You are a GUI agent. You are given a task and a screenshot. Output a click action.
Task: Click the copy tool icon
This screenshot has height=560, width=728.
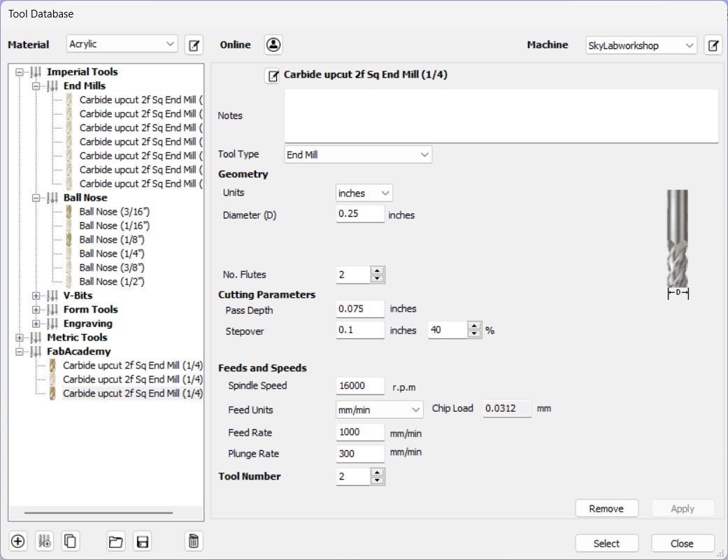click(x=71, y=541)
